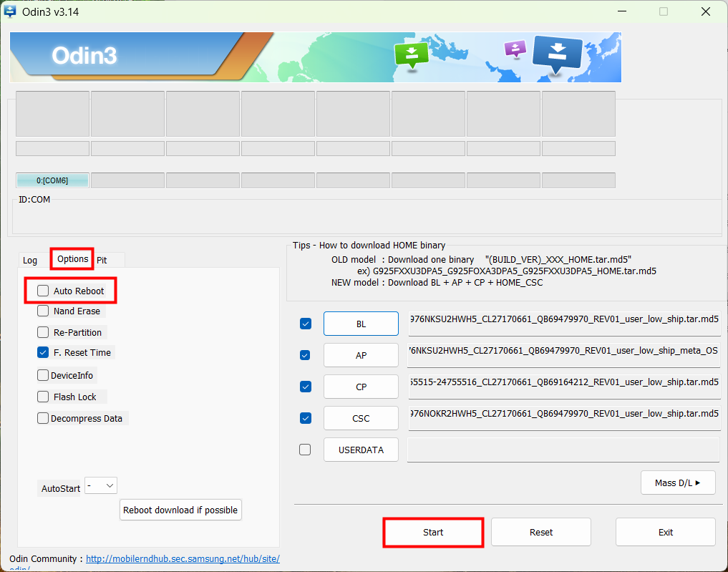
Task: Click the Odin3 banner logo
Action: [x=84, y=56]
